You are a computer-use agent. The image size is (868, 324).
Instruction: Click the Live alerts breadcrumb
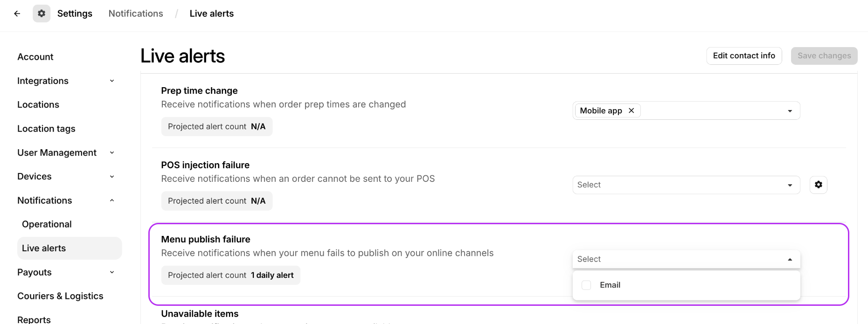pyautogui.click(x=212, y=14)
